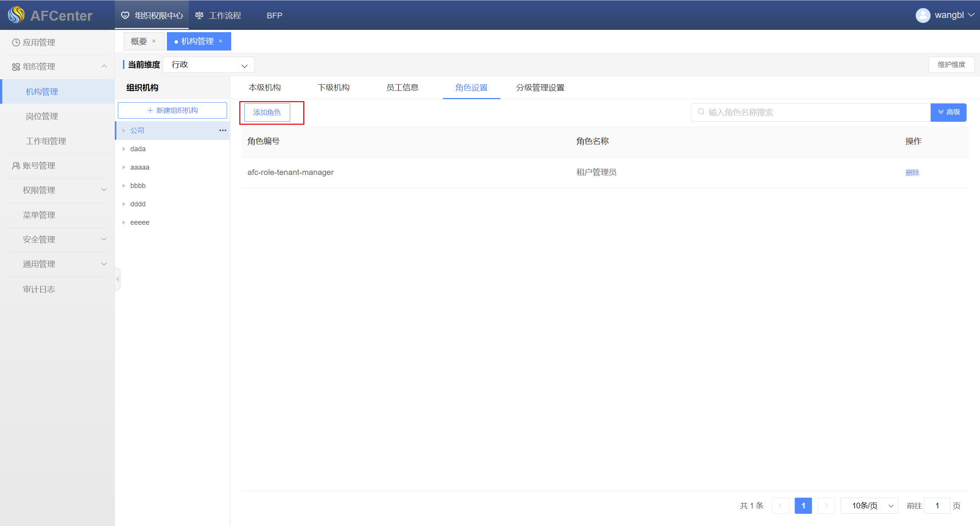The image size is (980, 526).
Task: Open 工作组管理 in the sidebar
Action: point(57,141)
